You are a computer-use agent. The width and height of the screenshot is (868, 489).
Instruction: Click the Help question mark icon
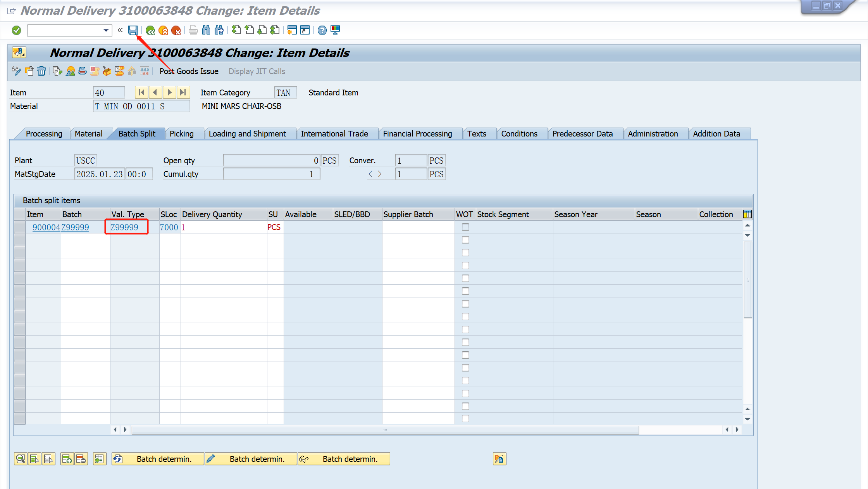322,30
